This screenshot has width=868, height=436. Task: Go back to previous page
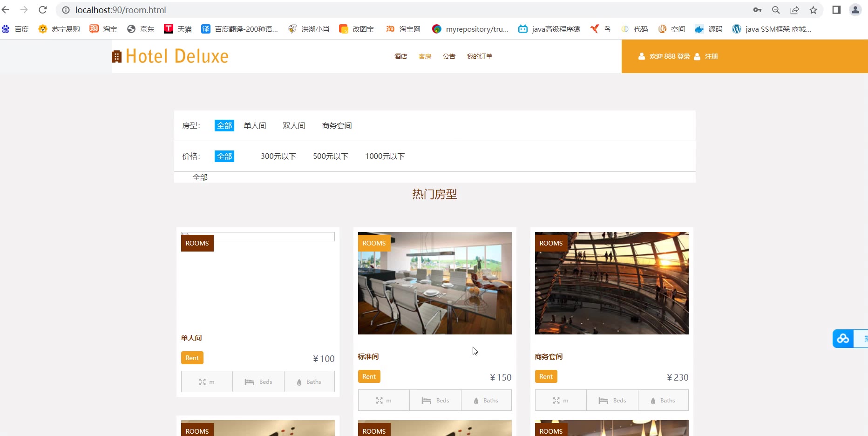pyautogui.click(x=6, y=10)
